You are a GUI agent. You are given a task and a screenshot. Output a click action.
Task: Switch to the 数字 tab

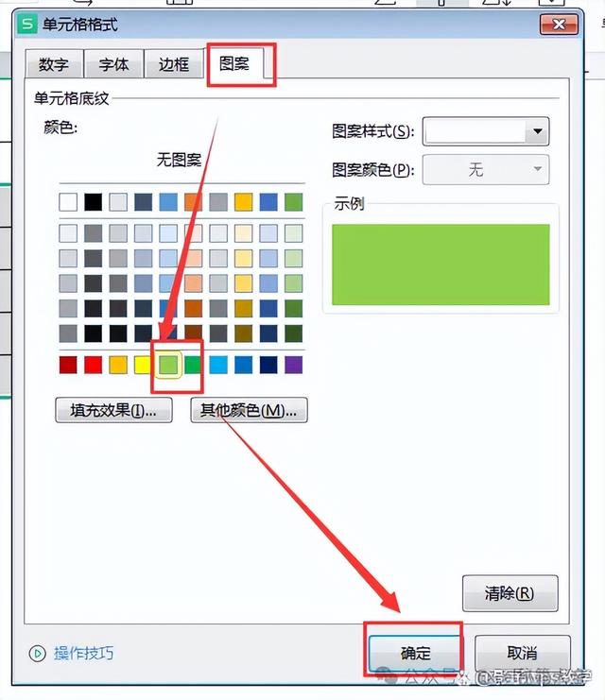click(x=54, y=64)
